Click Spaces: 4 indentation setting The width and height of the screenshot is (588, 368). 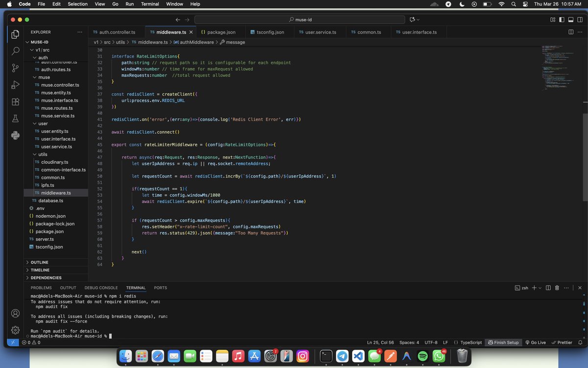(409, 342)
